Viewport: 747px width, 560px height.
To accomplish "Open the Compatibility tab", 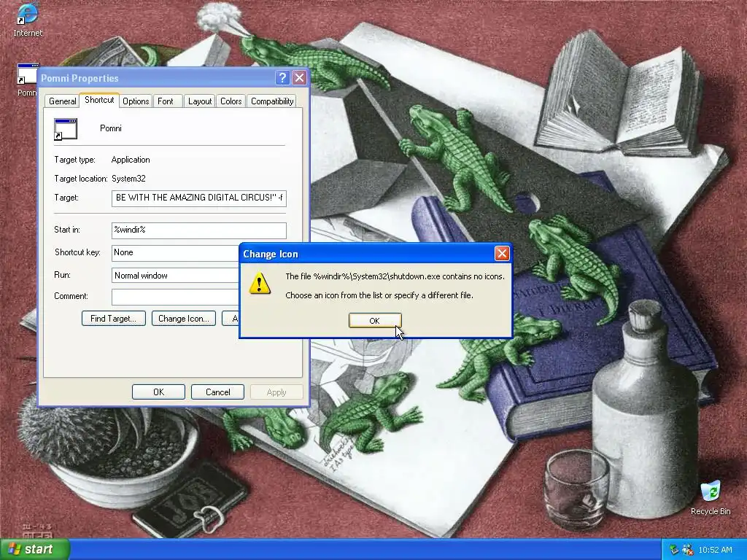I will click(x=272, y=101).
